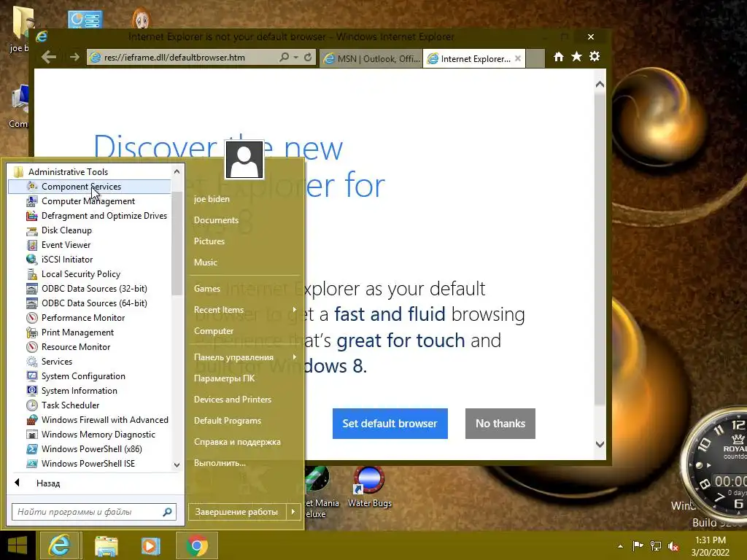Open Devices and Printers
747x560 pixels.
[x=233, y=400]
